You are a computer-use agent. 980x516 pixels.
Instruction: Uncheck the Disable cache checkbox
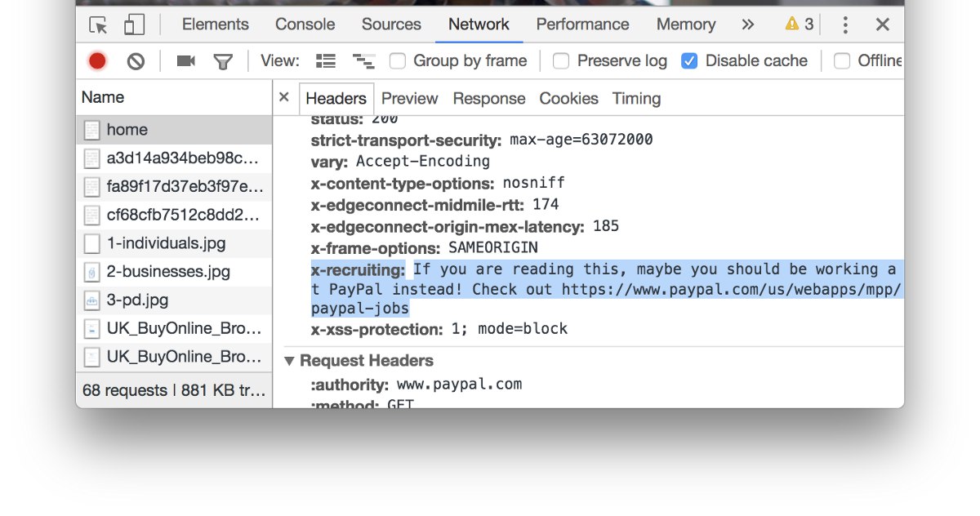(x=689, y=61)
